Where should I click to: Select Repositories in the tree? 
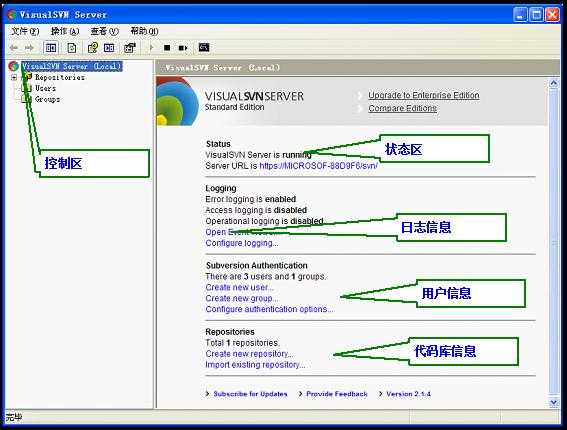tap(60, 77)
